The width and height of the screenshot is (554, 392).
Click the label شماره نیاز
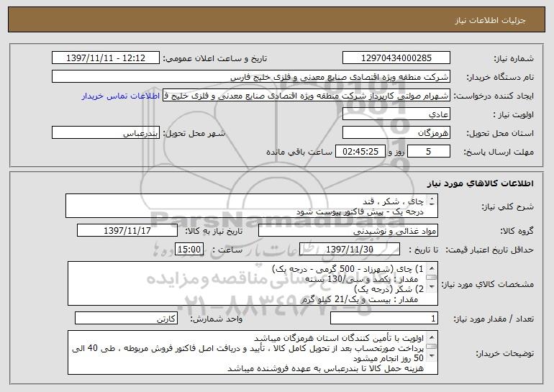coord(514,58)
